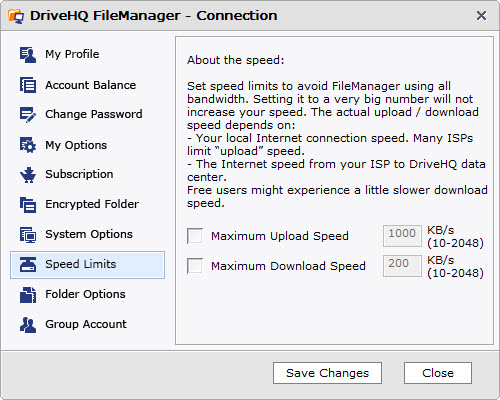Click the DriveHQ FileManager title bar logo
The width and height of the screenshot is (500, 400).
[x=16, y=16]
